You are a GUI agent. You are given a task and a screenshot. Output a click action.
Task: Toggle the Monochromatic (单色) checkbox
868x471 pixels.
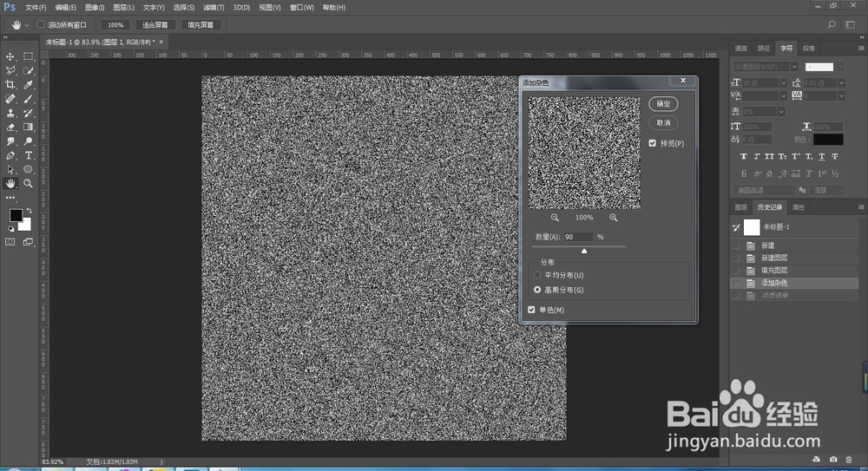coord(531,310)
